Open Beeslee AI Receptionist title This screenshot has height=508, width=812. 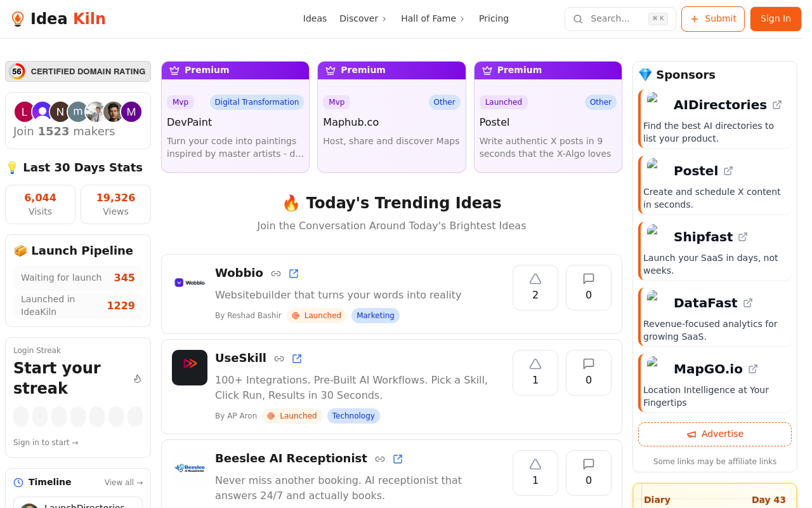(291, 458)
